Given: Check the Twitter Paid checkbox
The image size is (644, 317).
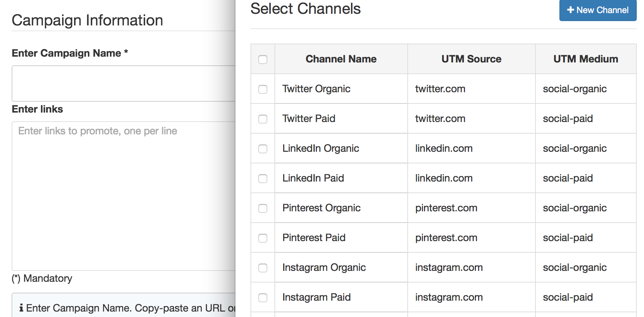Looking at the screenshot, I should tap(263, 119).
